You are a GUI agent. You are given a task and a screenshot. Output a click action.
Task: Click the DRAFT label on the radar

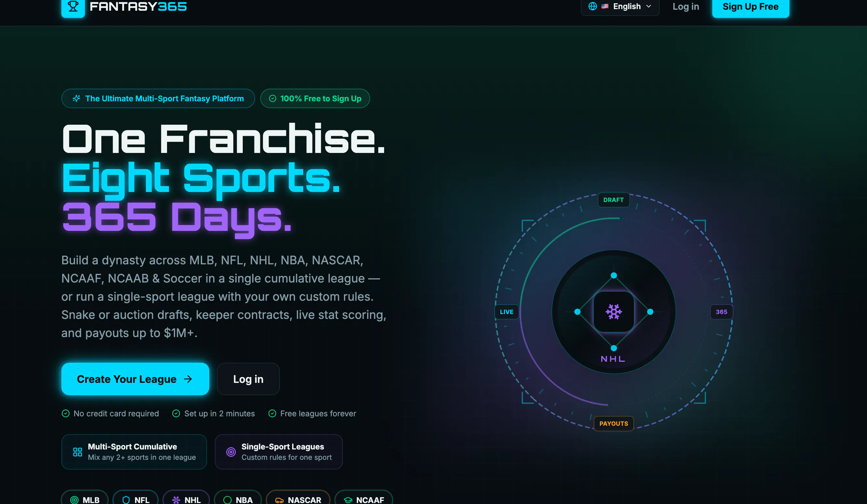[x=614, y=200]
